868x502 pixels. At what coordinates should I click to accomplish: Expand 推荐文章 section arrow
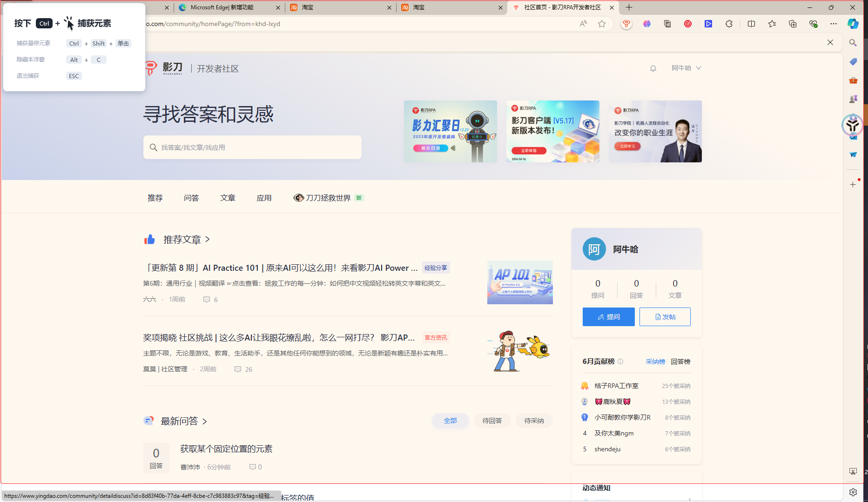coord(208,239)
